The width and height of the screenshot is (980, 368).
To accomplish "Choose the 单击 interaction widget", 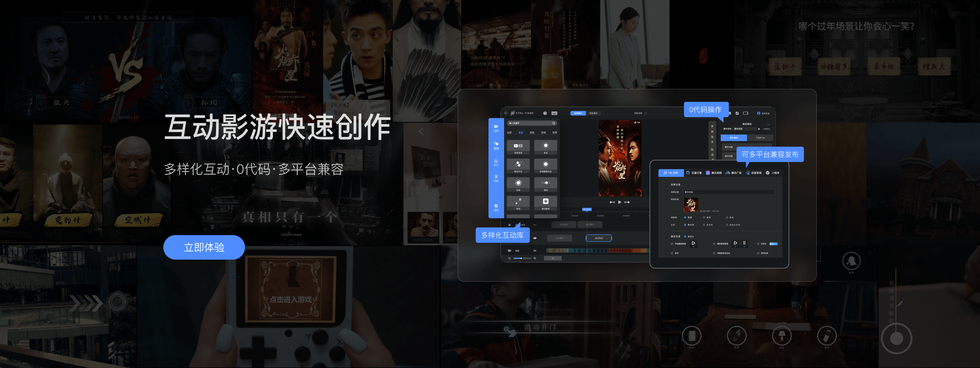I will tap(546, 147).
